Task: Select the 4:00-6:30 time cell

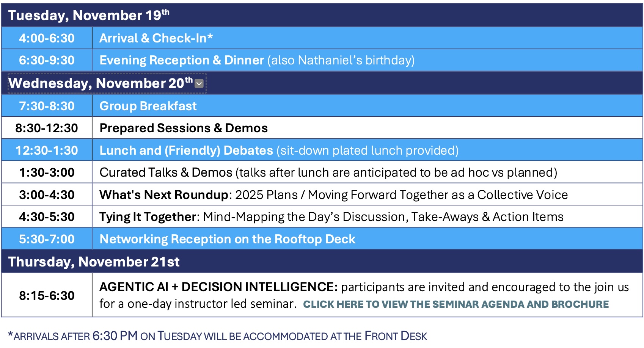Action: (47, 38)
